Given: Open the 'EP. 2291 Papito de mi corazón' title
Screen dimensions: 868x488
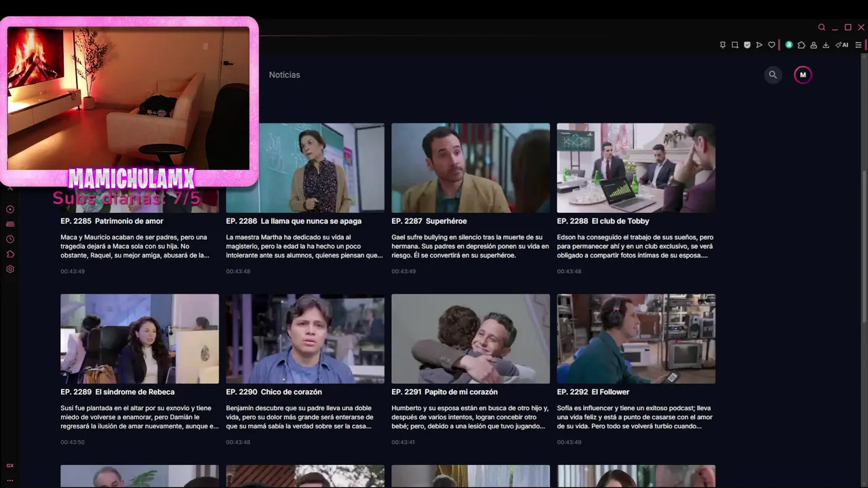Looking at the screenshot, I should tap(445, 392).
